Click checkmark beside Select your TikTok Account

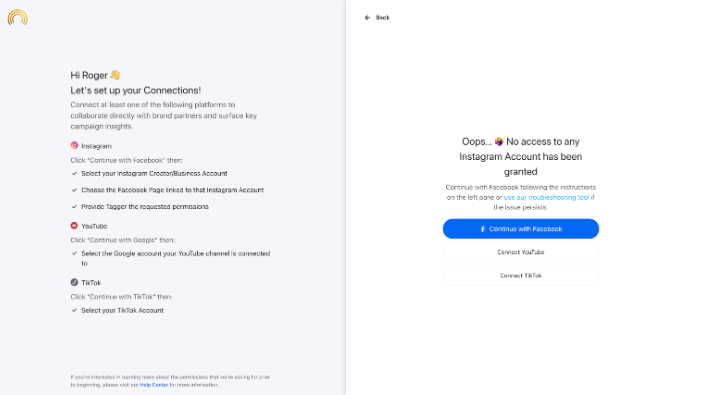74,311
